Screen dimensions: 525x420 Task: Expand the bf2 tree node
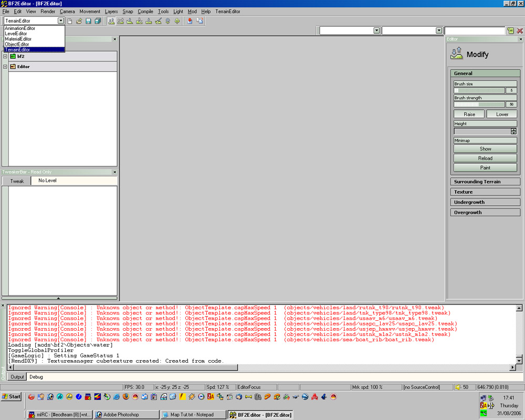(x=5, y=56)
